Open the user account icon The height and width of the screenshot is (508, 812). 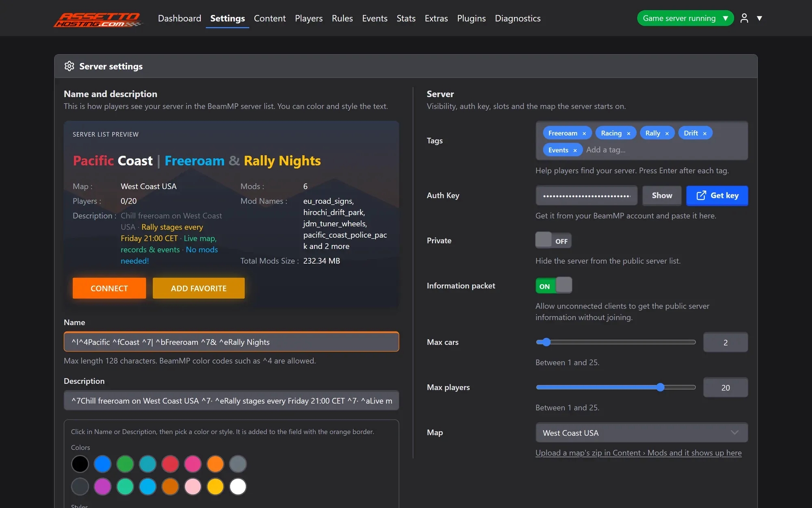744,18
